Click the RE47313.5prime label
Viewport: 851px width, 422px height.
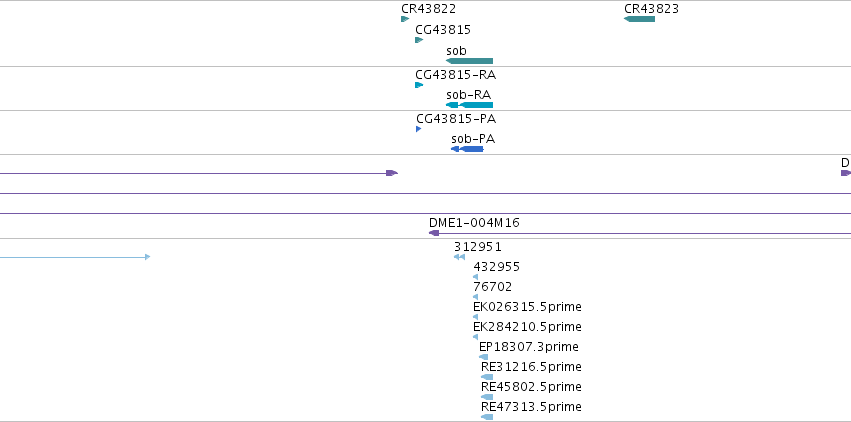click(531, 407)
